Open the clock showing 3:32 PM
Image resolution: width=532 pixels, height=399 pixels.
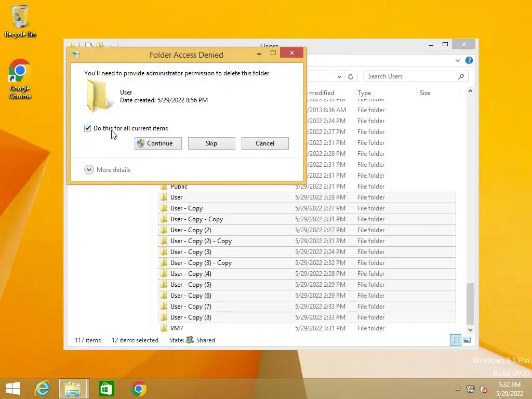tap(509, 389)
